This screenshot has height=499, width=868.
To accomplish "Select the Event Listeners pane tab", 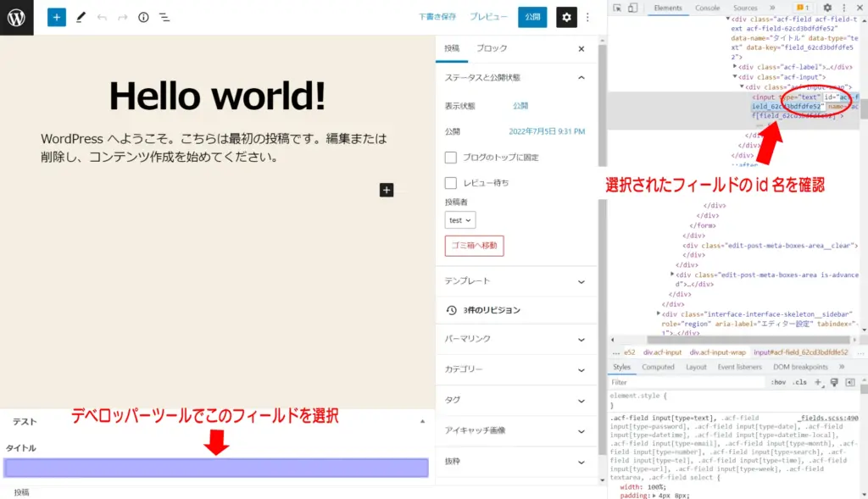I will [x=739, y=367].
